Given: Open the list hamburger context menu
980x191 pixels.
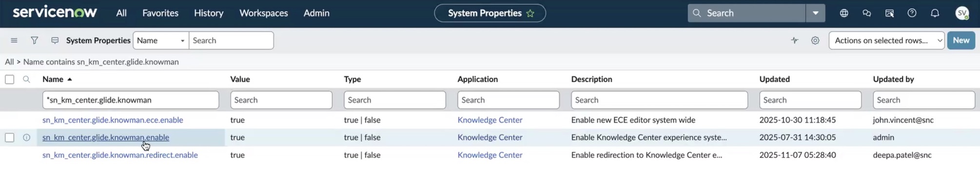Looking at the screenshot, I should (14, 41).
